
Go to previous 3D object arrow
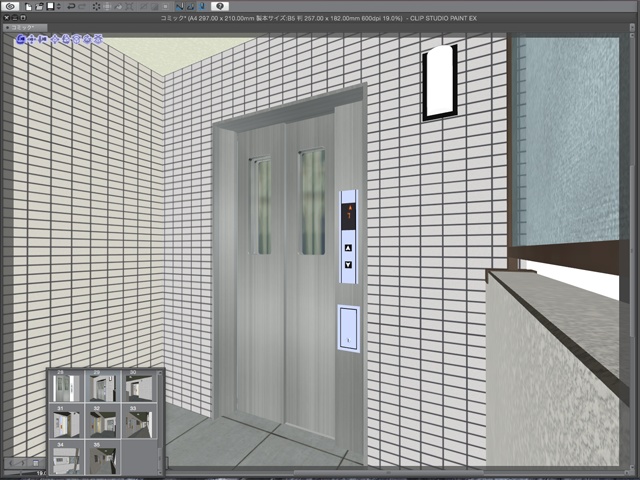pos(10,463)
